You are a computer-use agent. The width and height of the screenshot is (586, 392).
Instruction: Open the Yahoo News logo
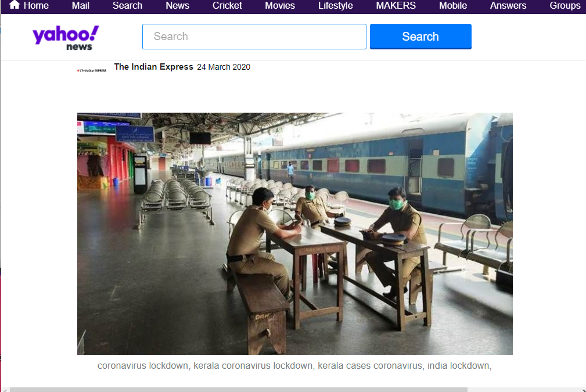(66, 38)
